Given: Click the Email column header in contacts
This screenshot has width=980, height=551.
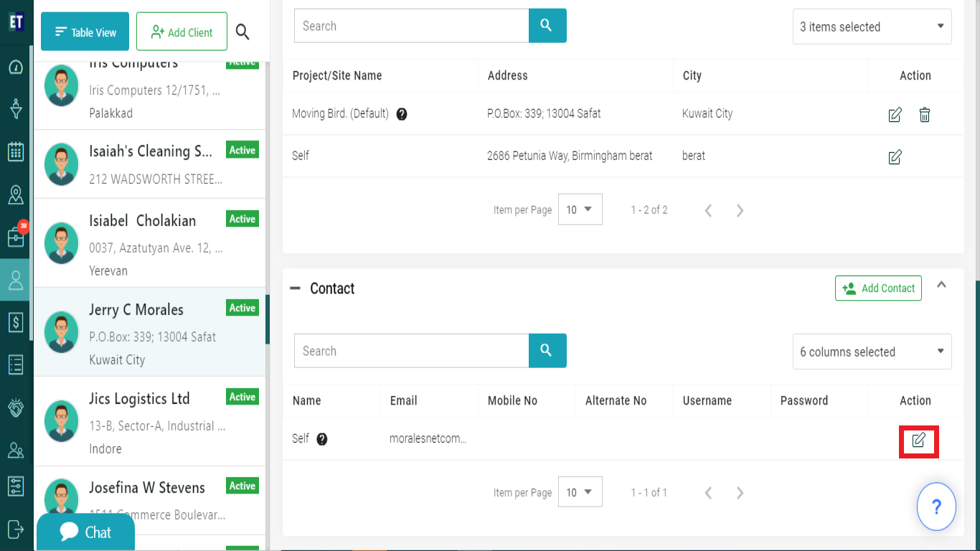Looking at the screenshot, I should click(403, 400).
